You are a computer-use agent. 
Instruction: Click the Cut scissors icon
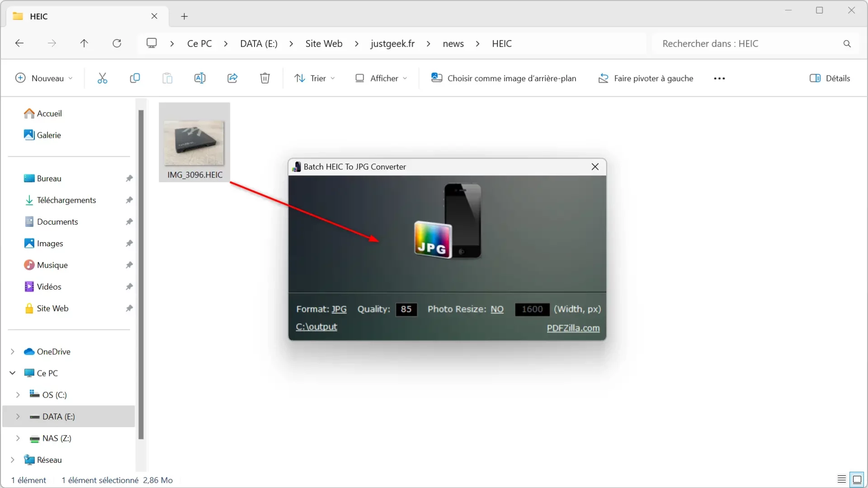103,78
